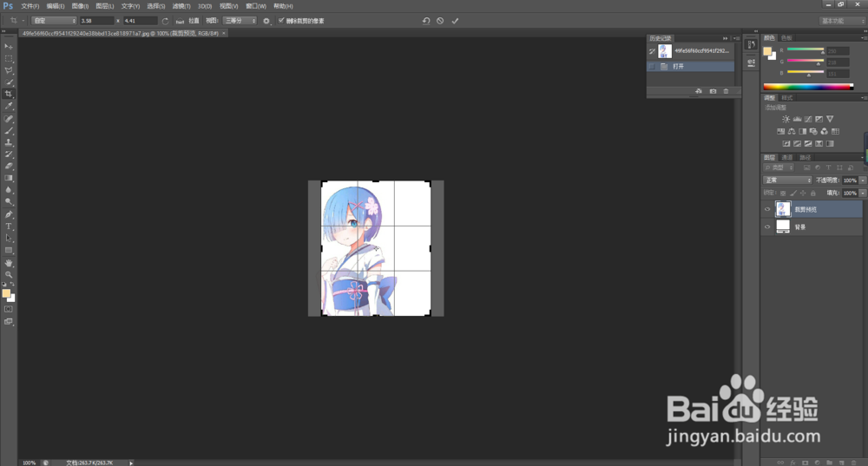Pick a color from the spectrum ramp

[808, 86]
